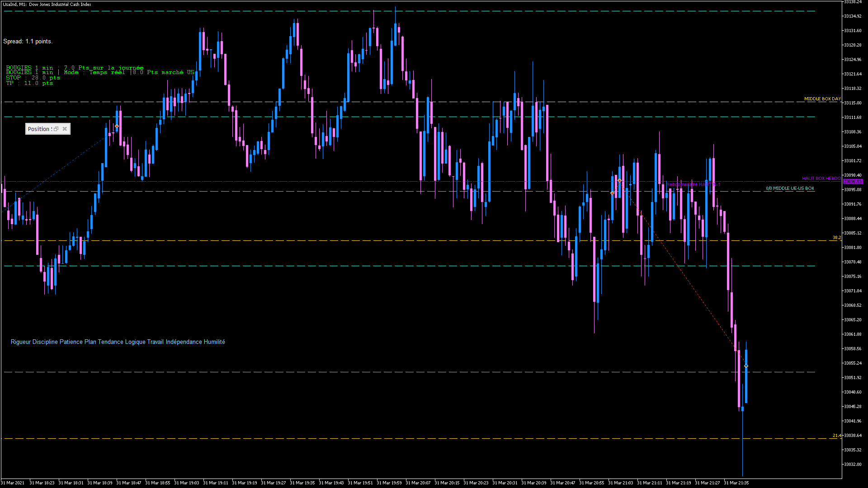The image size is (868, 488).
Task: Select the Rigueur Discipline Patience motto text
Action: pyautogui.click(x=118, y=342)
